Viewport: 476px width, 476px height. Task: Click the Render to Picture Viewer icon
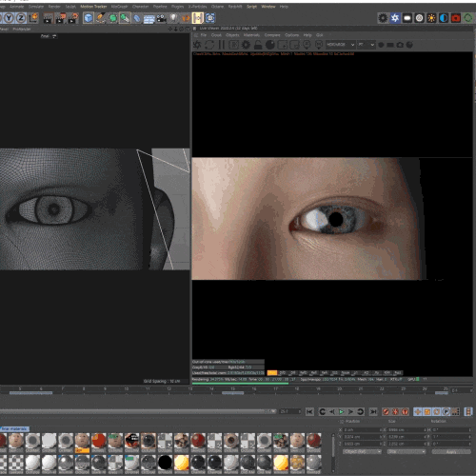[x=61, y=18]
